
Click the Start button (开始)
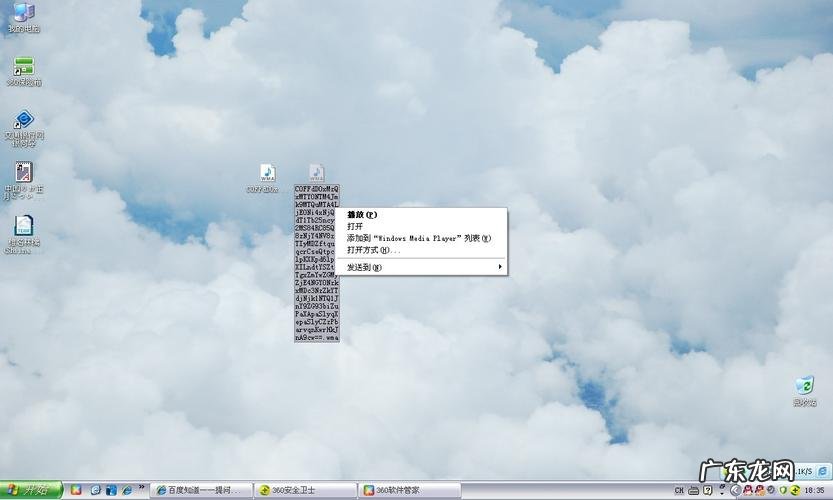click(32, 490)
